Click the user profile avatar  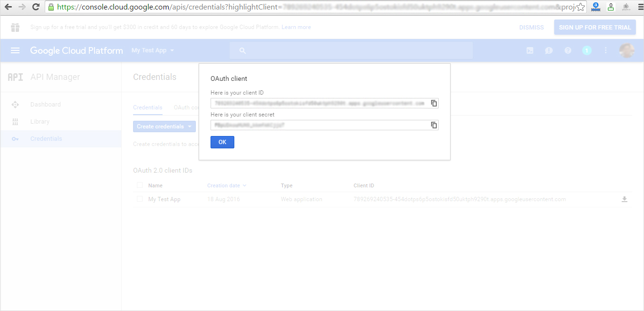[627, 50]
